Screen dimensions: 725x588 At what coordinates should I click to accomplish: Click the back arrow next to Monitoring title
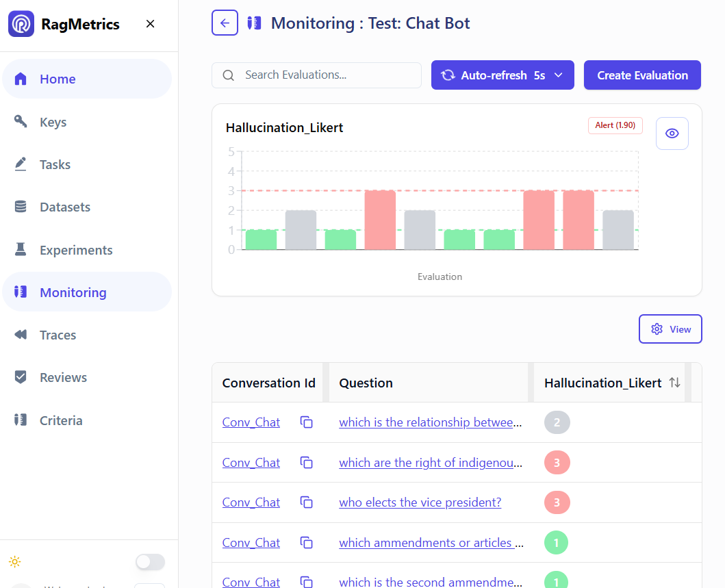tap(225, 23)
